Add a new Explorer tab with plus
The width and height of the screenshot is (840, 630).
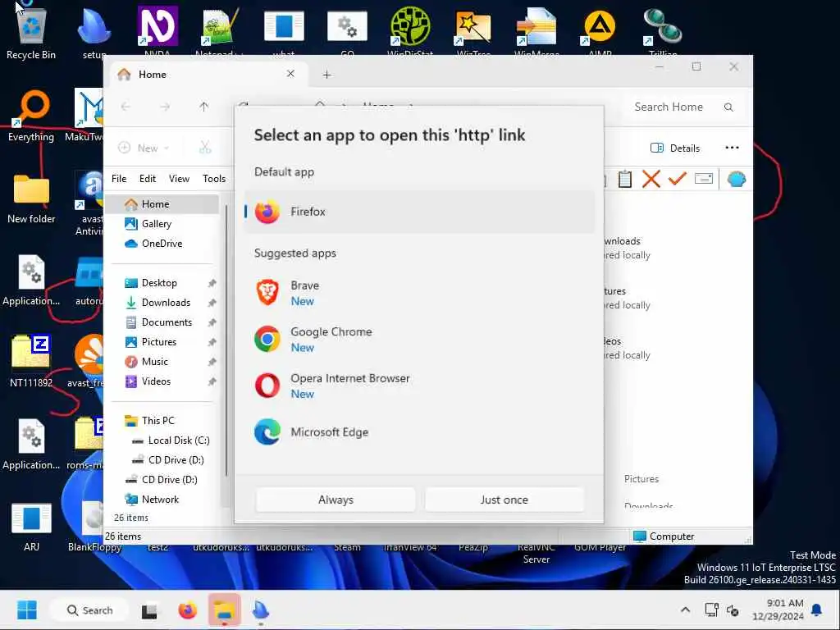coord(326,75)
